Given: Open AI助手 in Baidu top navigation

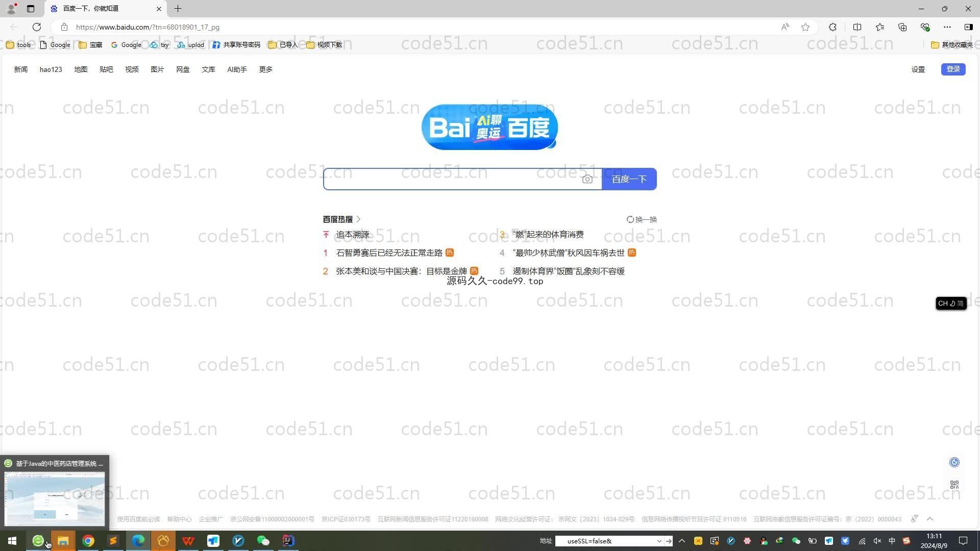Looking at the screenshot, I should tap(237, 69).
